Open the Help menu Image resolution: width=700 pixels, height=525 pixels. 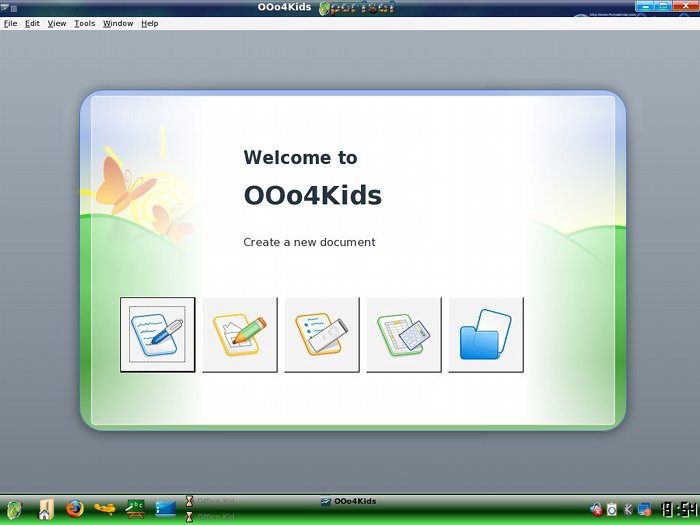(x=150, y=23)
